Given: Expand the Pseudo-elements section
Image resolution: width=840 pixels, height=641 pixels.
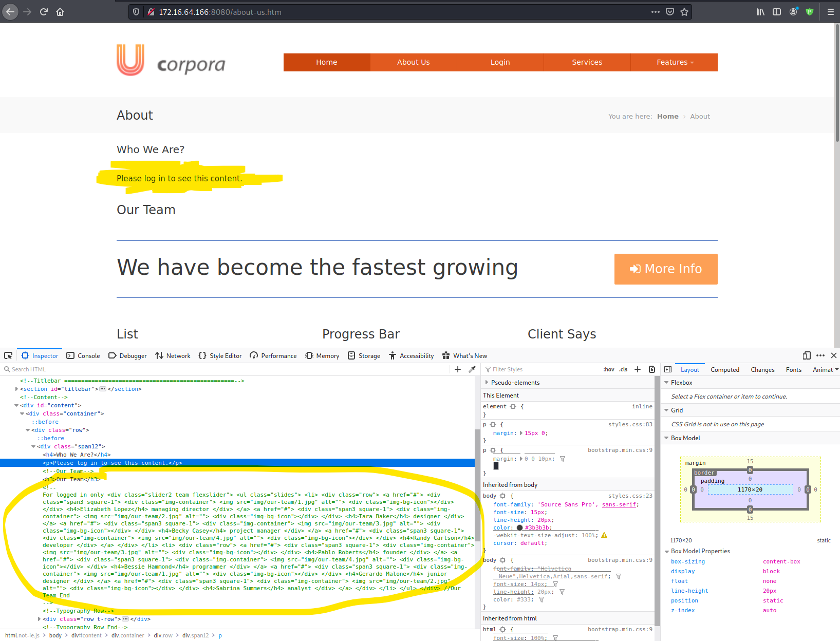Looking at the screenshot, I should point(487,382).
